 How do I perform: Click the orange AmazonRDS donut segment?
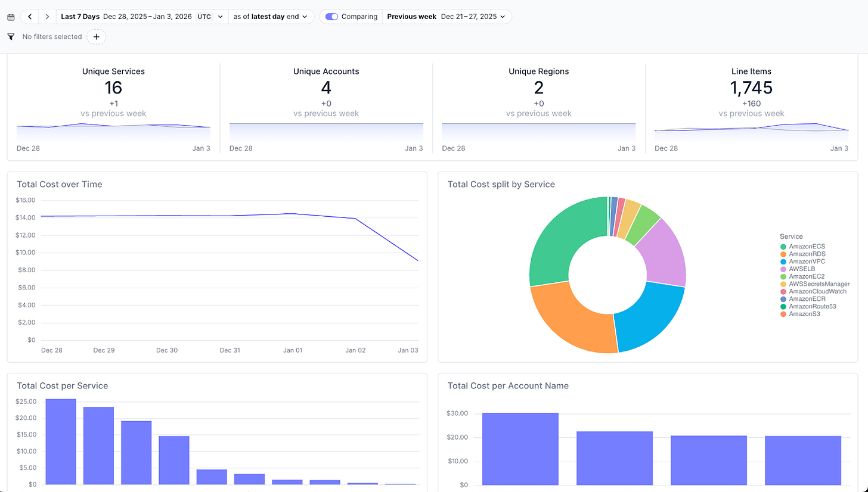[x=575, y=319]
